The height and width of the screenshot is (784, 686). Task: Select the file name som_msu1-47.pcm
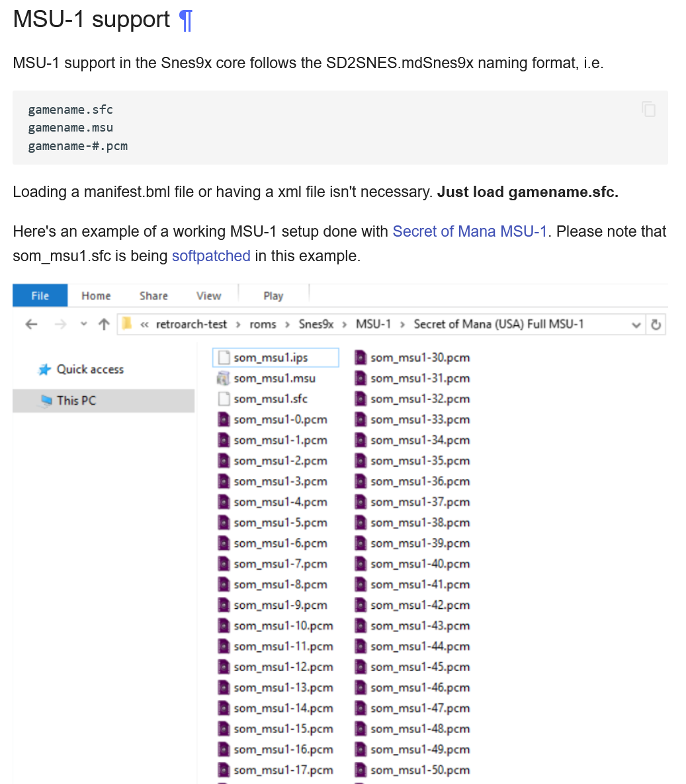[x=420, y=708]
